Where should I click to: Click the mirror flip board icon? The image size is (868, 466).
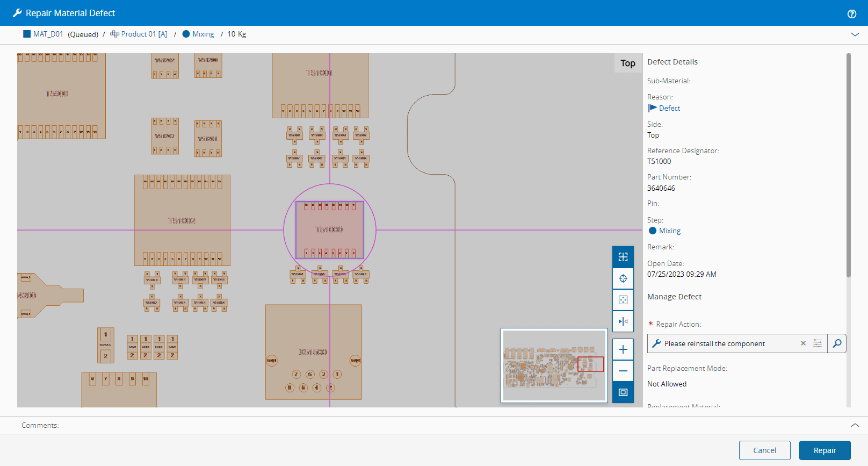[623, 321]
